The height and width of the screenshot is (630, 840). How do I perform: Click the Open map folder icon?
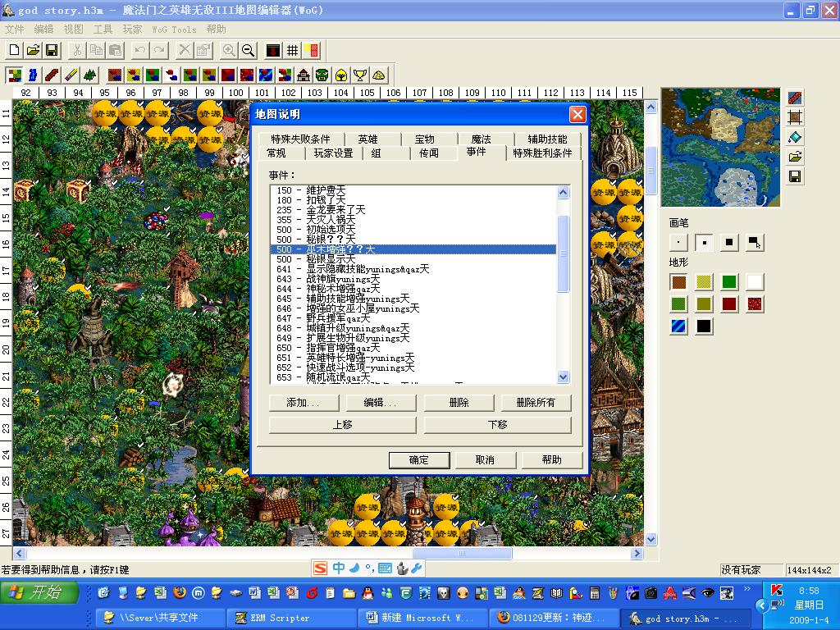coord(33,50)
